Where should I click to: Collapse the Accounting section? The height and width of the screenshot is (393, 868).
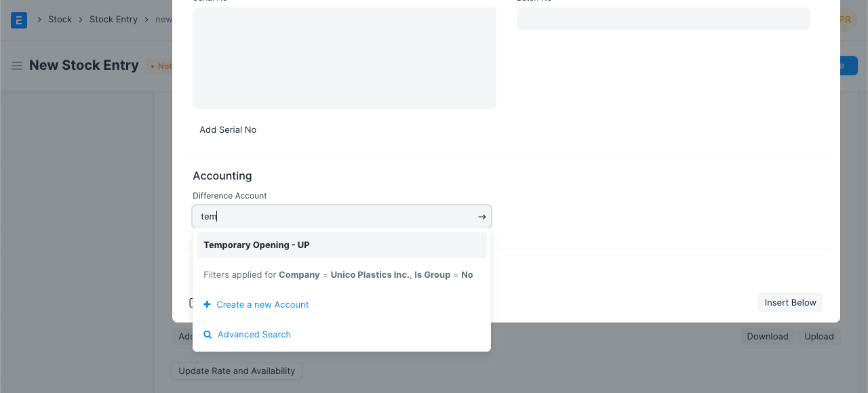(x=222, y=175)
